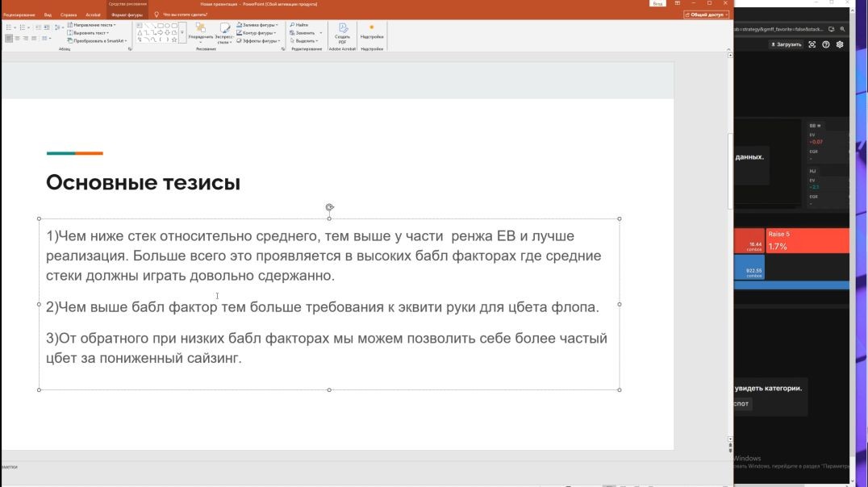Increase the list indent level
Screen dimensions: 868x487
pyautogui.click(x=47, y=27)
